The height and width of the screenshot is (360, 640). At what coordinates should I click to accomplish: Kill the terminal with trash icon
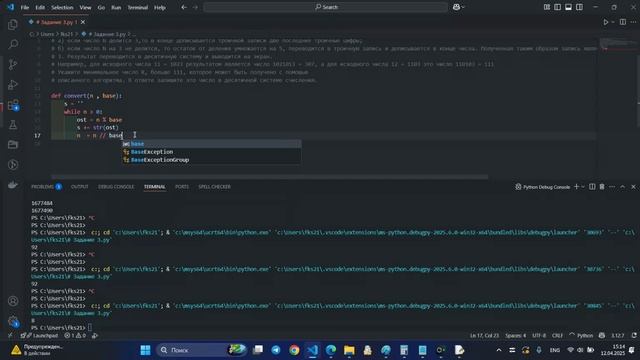[602, 187]
